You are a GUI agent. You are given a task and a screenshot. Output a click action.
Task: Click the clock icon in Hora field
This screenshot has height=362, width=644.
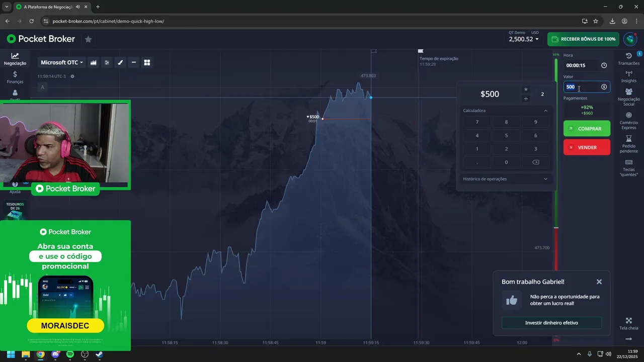604,65
